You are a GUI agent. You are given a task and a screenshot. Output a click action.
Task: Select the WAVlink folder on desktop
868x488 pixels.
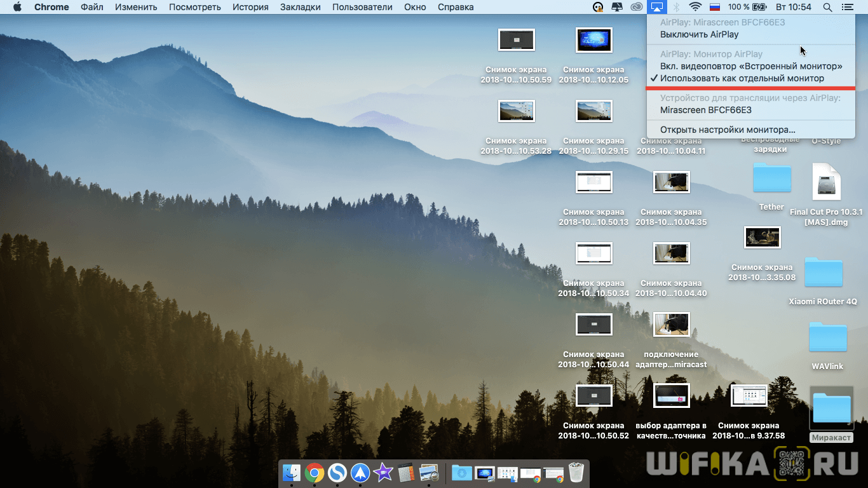(x=827, y=338)
